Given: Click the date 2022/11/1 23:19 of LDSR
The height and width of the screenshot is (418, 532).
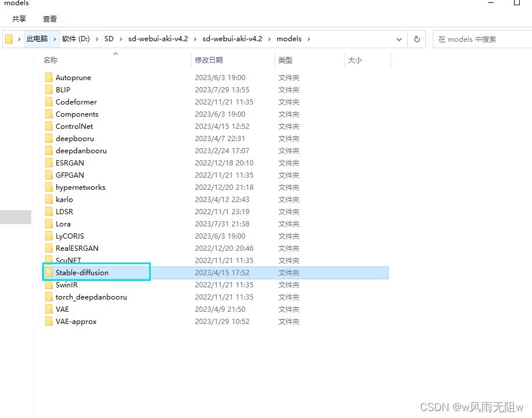Looking at the screenshot, I should coord(222,212).
